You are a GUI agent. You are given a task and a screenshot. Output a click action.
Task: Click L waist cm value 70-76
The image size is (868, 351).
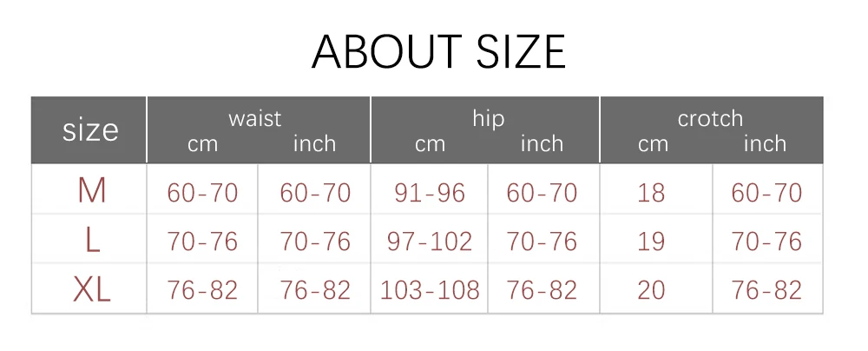[202, 242]
